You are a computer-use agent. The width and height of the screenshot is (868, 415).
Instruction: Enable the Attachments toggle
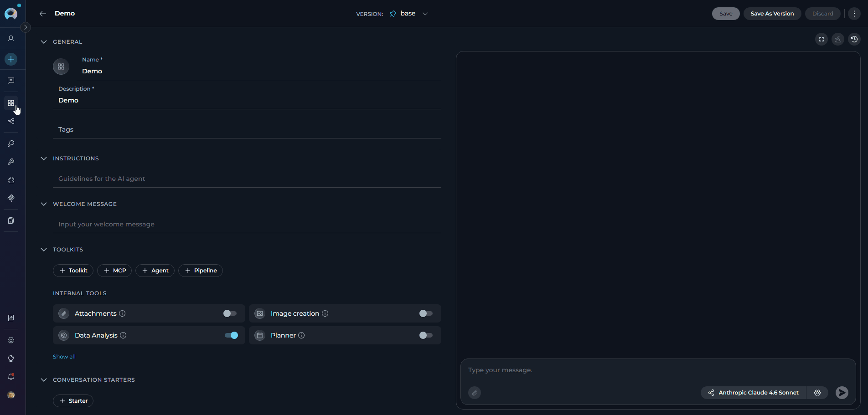(x=230, y=313)
